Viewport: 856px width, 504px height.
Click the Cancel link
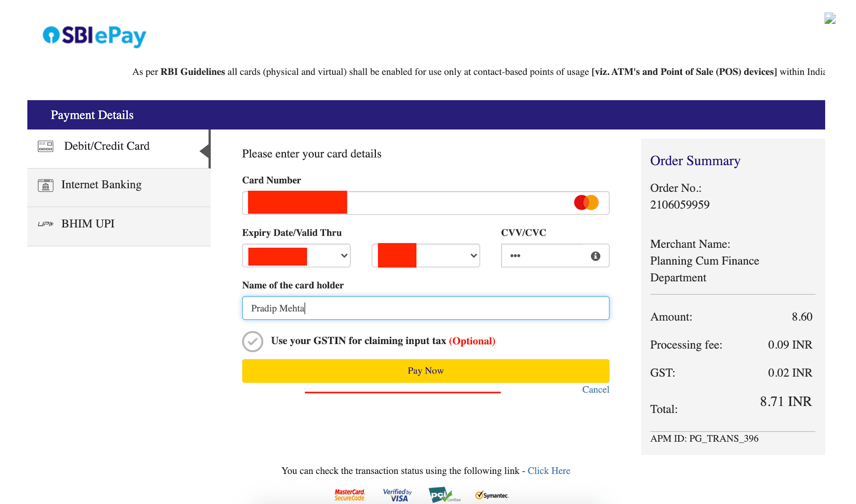coord(596,389)
